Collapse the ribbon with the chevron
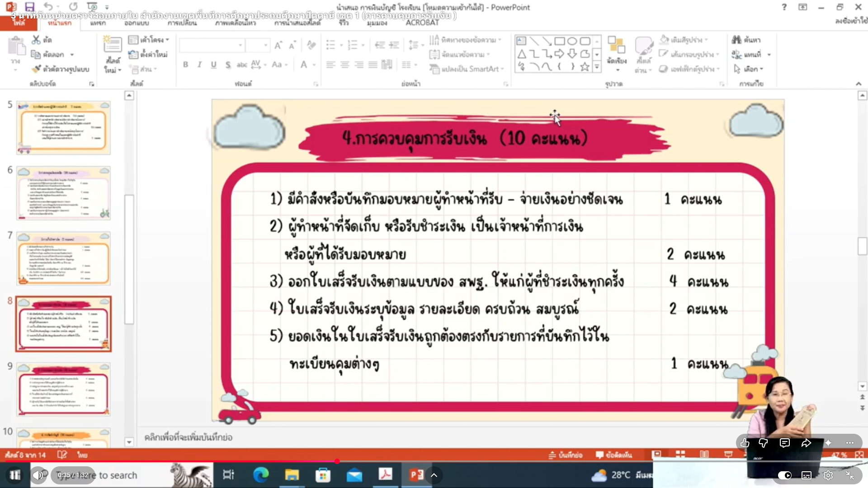 [859, 84]
